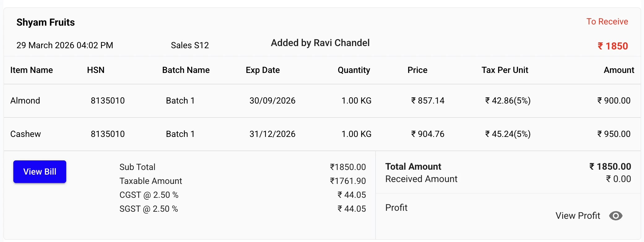Select the To Receive status label

click(x=607, y=21)
